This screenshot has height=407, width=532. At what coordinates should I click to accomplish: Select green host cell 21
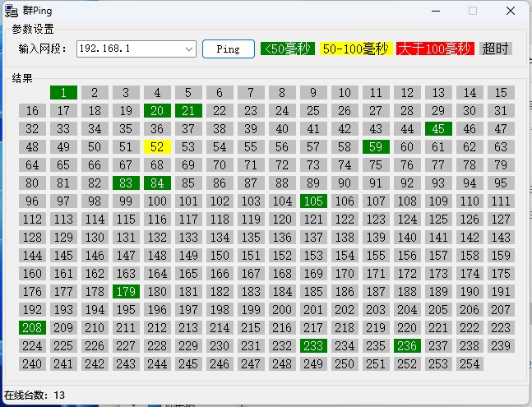click(188, 110)
